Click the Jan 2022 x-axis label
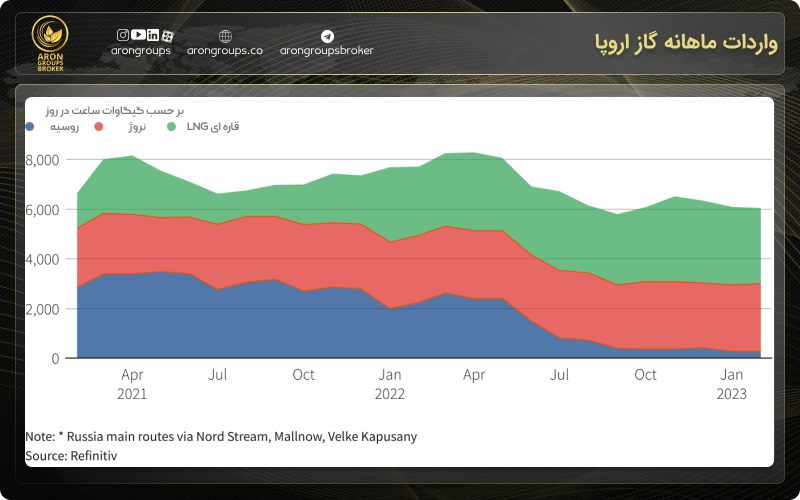The height and width of the screenshot is (500, 800). (390, 384)
